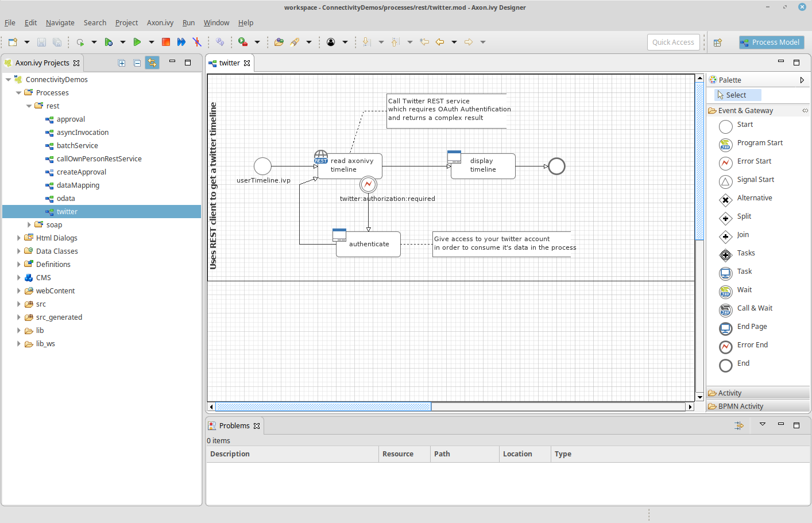Pick the Tasks palette element
812x523 pixels.
point(737,253)
